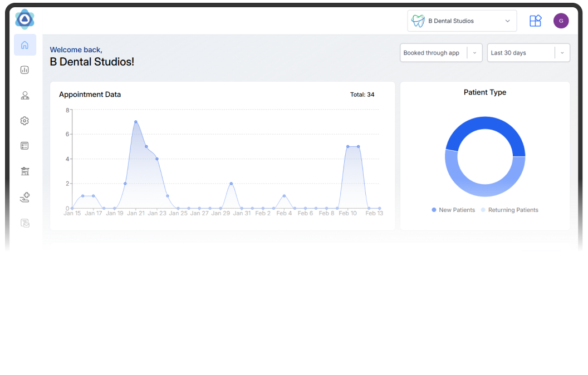The width and height of the screenshot is (588, 375).
Task: Click the tooth icon in the clinic selector
Action: [418, 21]
